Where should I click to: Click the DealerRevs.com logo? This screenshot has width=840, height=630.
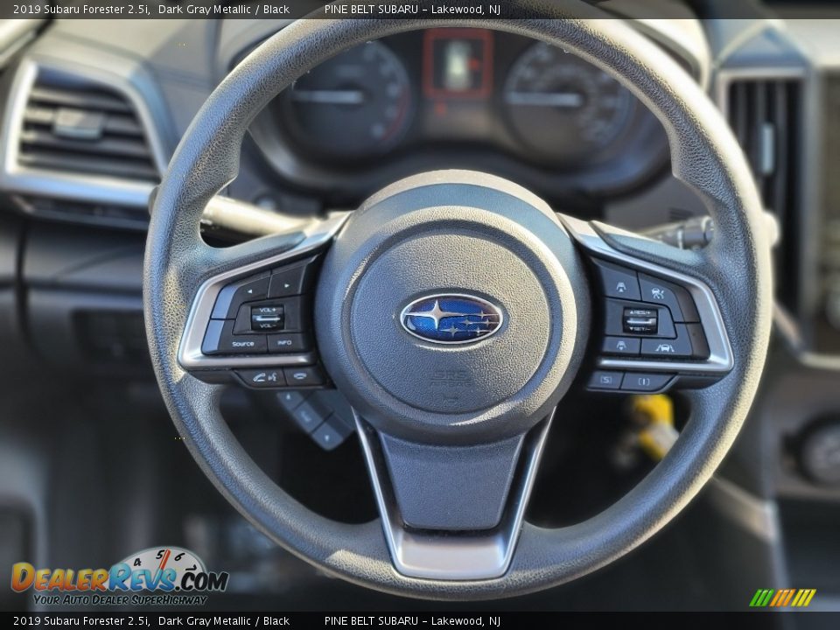(121, 577)
